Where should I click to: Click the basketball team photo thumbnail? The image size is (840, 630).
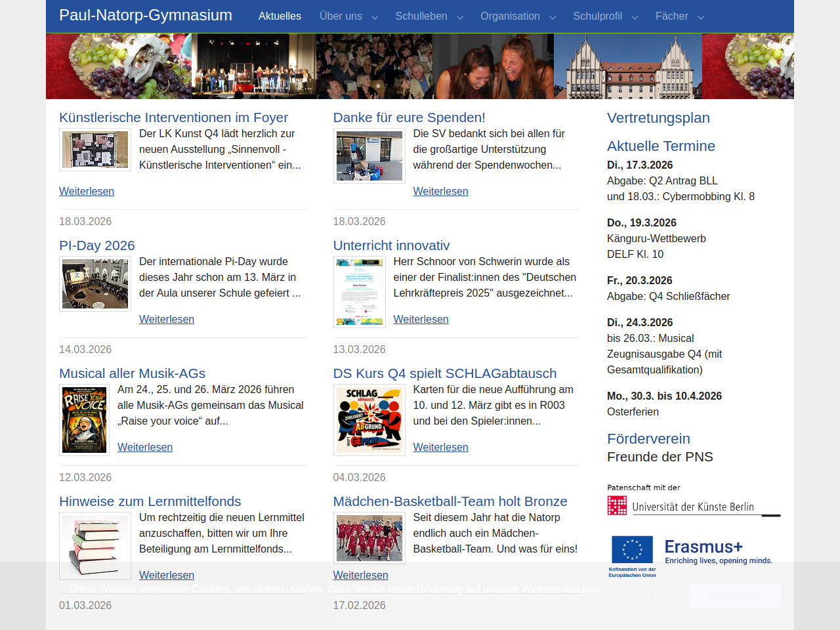click(x=369, y=538)
